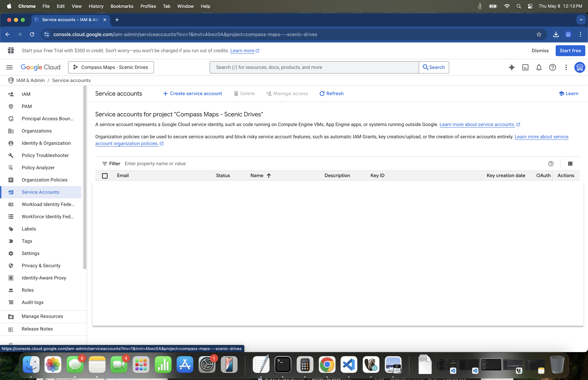Viewport: 588px width, 380px height.
Task: Open System Settings from the dock
Action: point(207,365)
